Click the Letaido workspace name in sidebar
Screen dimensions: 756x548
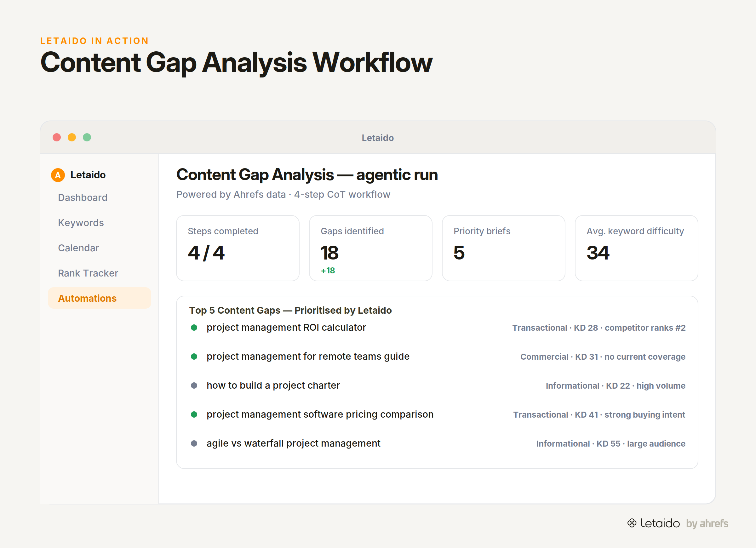point(88,175)
